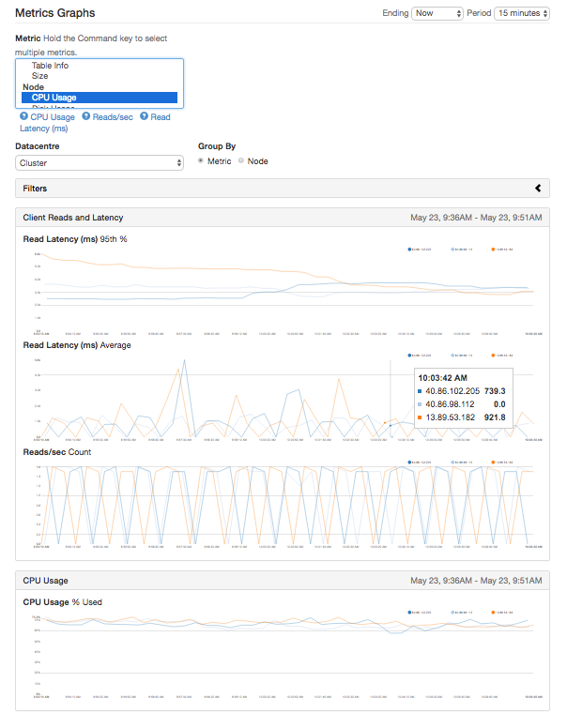Click the Read Latency (ms) link
Image resolution: width=567 pixels, height=728 pixels.
tap(44, 129)
